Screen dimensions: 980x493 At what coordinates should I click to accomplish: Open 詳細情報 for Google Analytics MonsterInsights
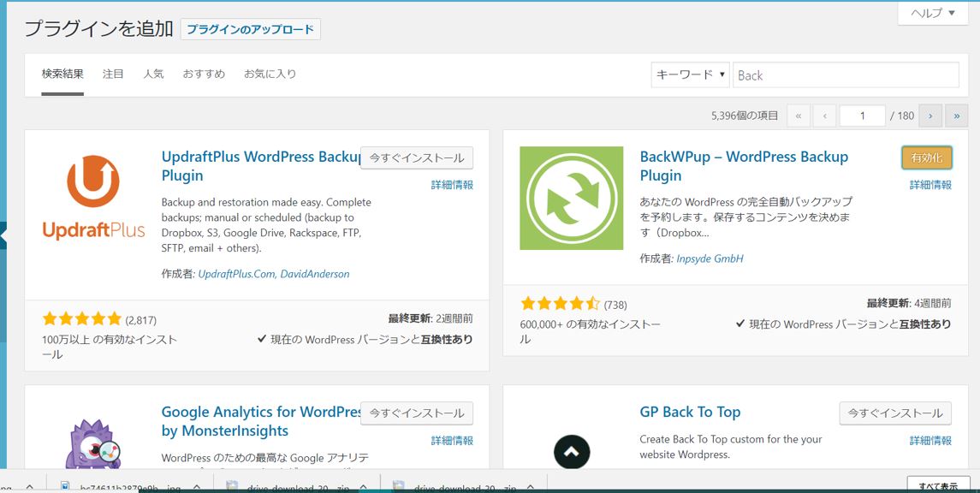[452, 441]
